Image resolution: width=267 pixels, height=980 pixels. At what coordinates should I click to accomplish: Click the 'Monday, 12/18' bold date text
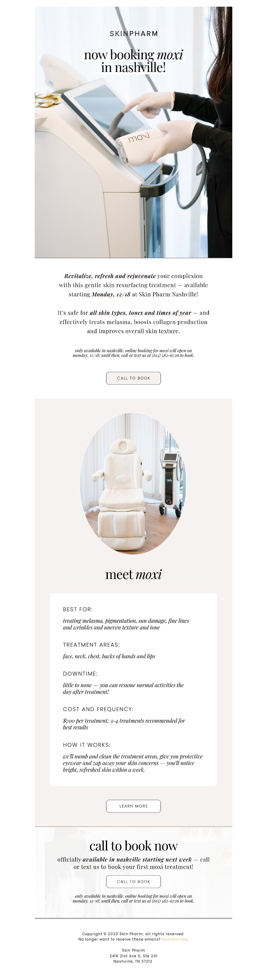pos(111,294)
